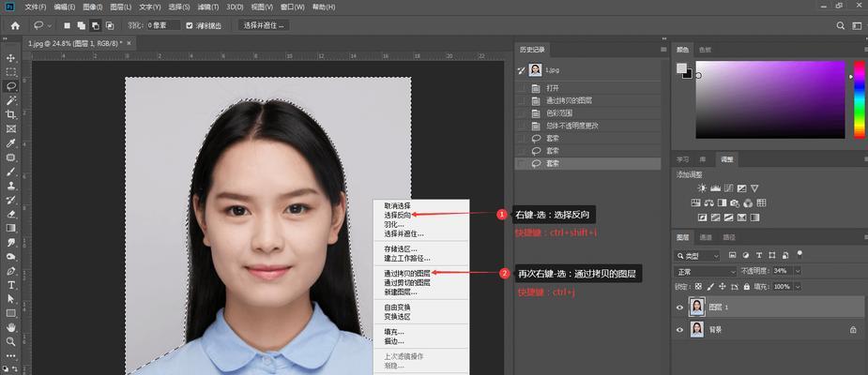
Task: Switch to the 通道 channels tab
Action: (706, 237)
